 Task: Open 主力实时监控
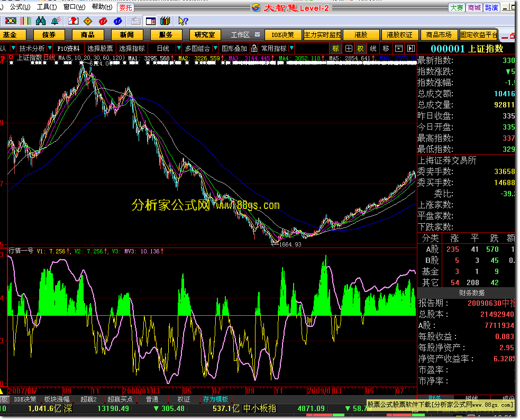pyautogui.click(x=322, y=35)
